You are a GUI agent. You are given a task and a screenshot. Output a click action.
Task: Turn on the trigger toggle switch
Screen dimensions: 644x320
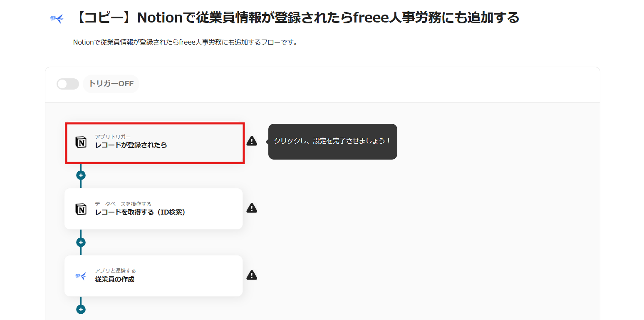68,84
